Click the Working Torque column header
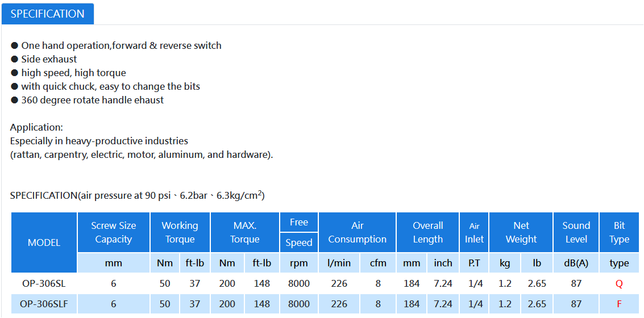 180,232
